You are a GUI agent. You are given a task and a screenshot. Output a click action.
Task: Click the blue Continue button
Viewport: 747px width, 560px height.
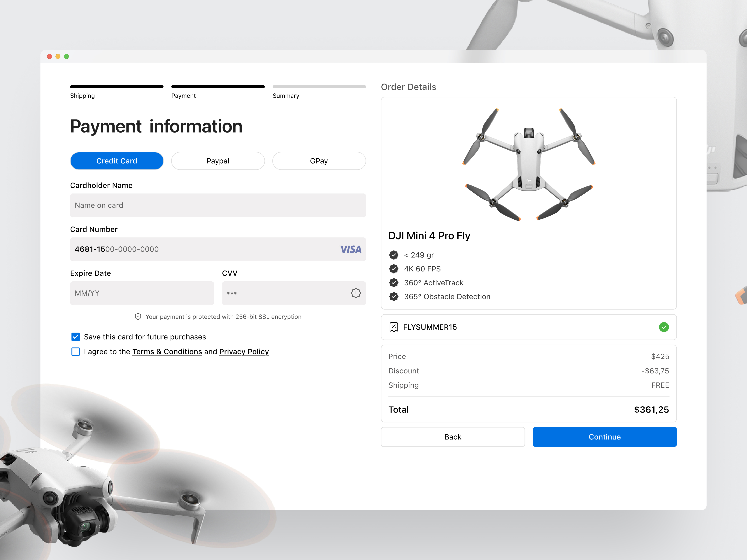point(604,437)
